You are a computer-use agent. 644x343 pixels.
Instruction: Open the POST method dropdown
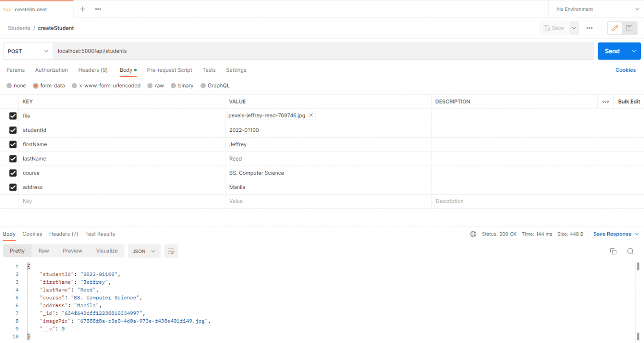pyautogui.click(x=28, y=51)
